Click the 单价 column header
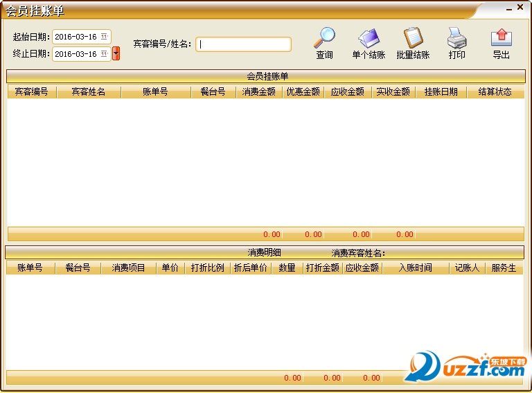Screen dimensions: 532x393 [170, 268]
